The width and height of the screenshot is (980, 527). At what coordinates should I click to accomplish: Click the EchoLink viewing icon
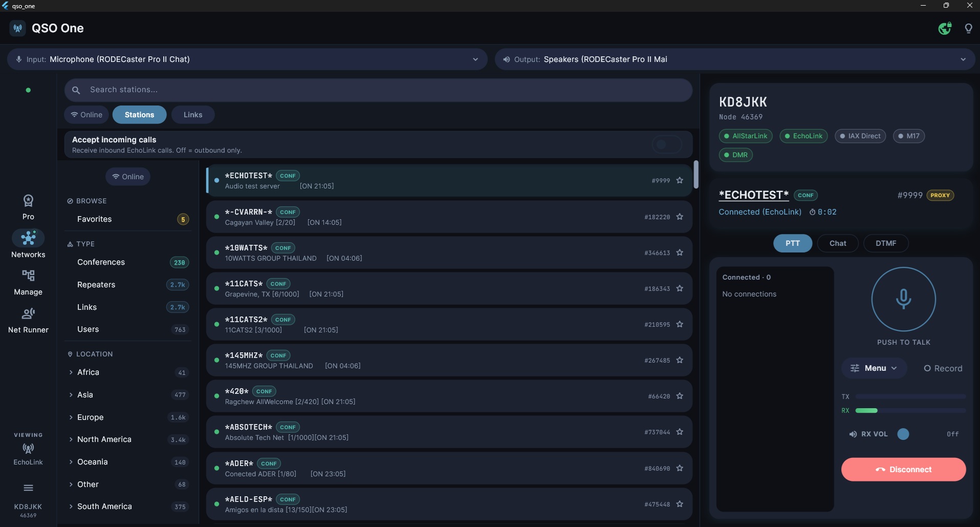[x=28, y=449]
